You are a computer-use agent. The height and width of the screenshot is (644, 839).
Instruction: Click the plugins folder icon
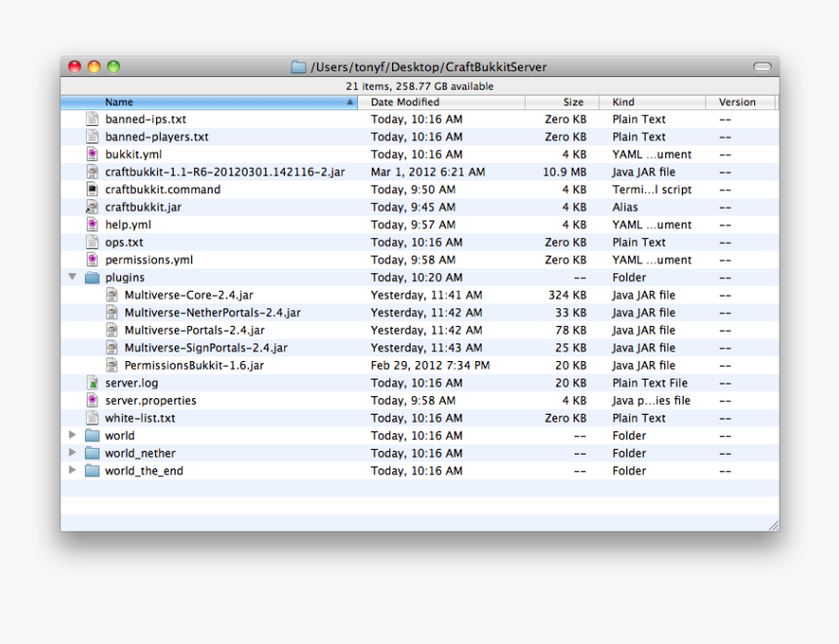(92, 277)
